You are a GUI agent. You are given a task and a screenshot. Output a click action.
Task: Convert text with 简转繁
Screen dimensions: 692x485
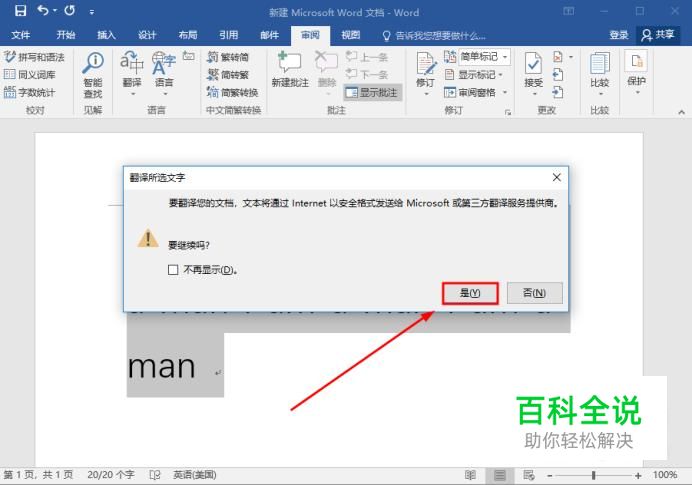[x=228, y=75]
